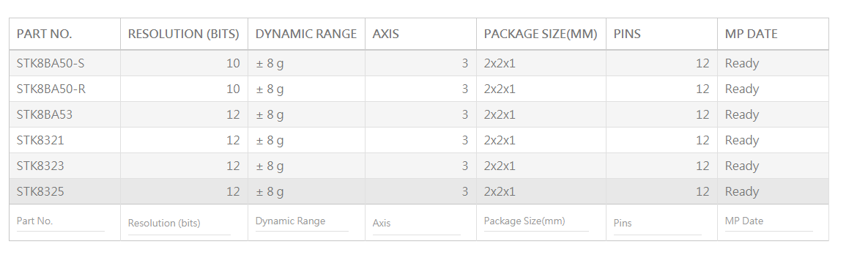Click the DYNAMIC RANGE column header
This screenshot has height=280, width=868.
(x=306, y=34)
